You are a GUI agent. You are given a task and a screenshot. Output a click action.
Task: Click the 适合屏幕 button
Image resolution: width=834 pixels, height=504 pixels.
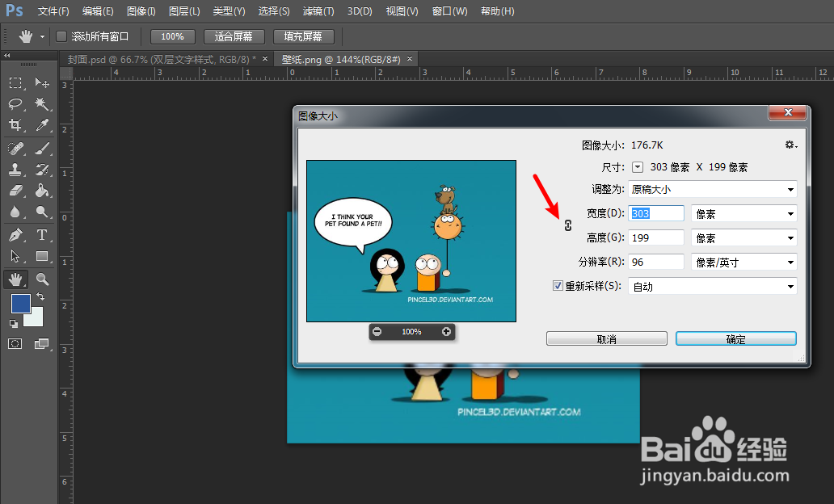pos(234,36)
